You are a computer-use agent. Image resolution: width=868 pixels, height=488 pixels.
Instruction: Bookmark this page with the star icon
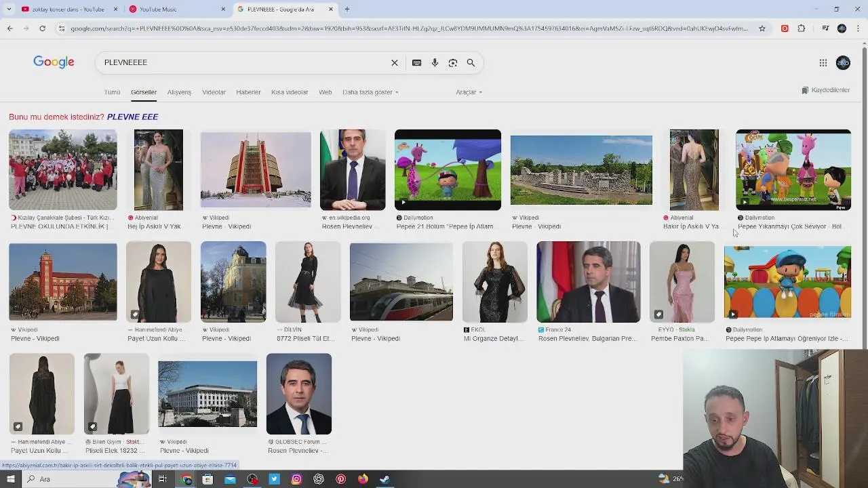pyautogui.click(x=762, y=28)
